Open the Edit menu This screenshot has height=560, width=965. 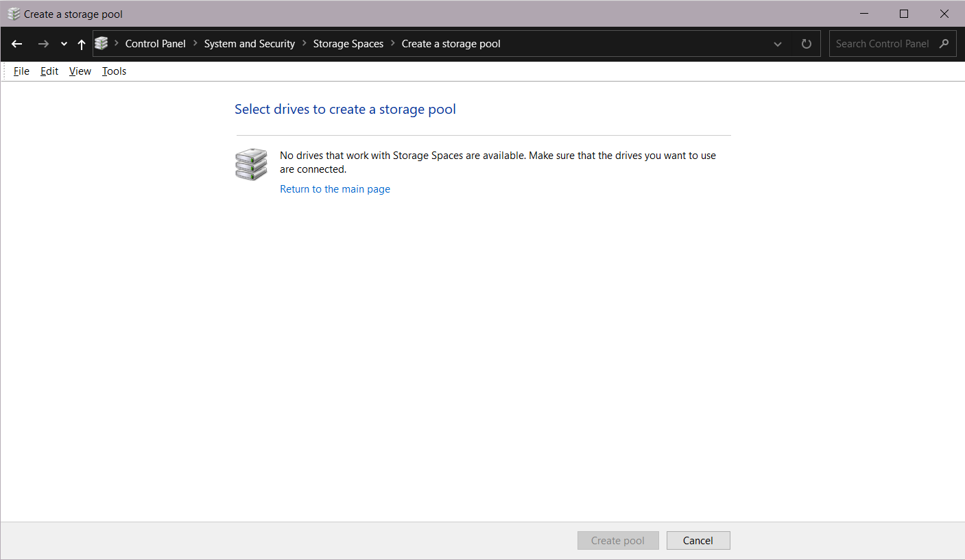click(49, 71)
